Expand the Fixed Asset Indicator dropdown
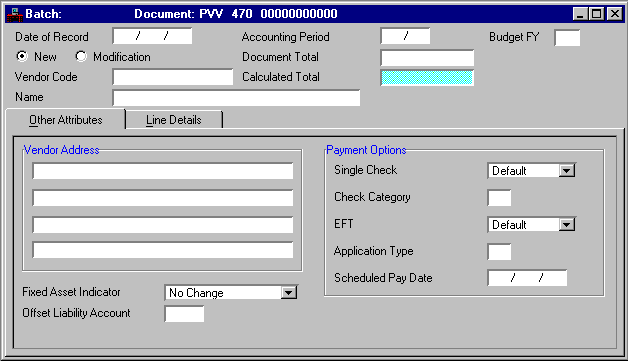 click(288, 293)
